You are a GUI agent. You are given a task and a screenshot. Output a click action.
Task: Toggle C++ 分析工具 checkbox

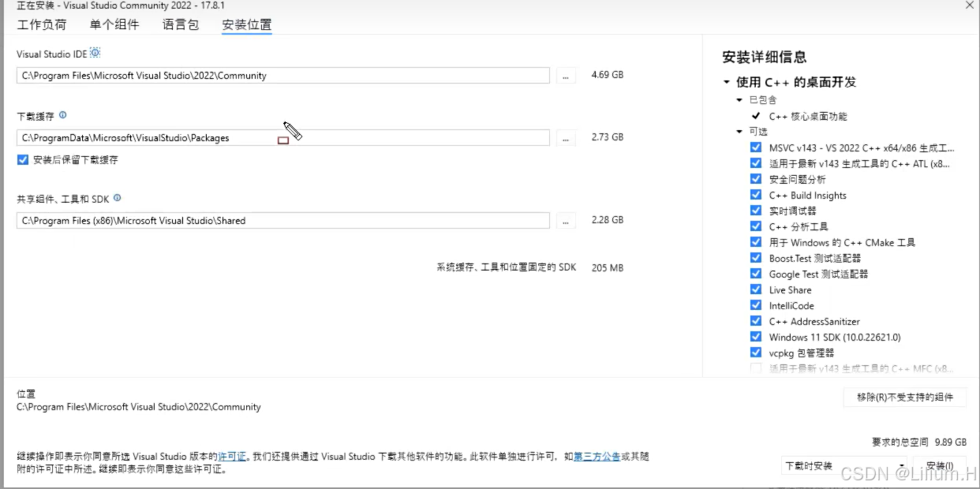pyautogui.click(x=756, y=226)
